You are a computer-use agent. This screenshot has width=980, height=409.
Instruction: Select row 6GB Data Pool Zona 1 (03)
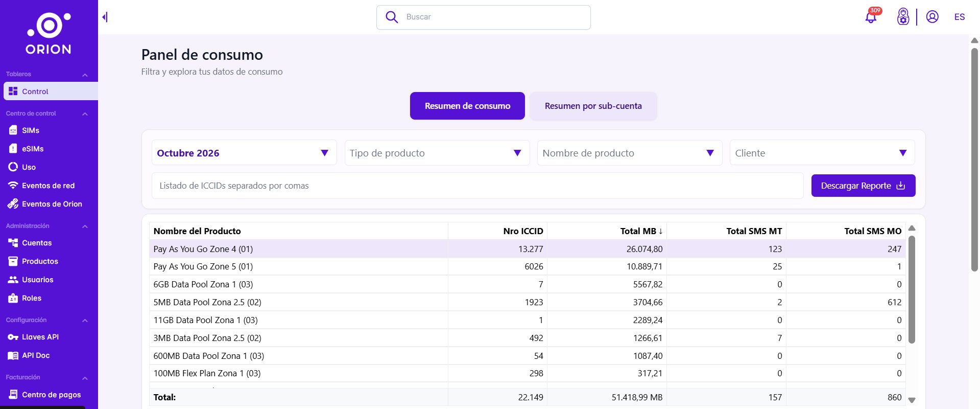tap(528, 284)
